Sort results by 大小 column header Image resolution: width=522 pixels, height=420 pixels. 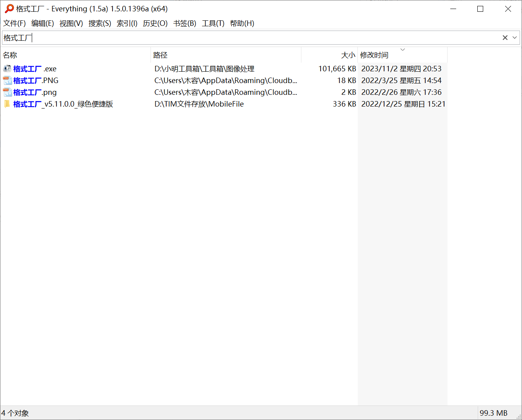point(330,55)
